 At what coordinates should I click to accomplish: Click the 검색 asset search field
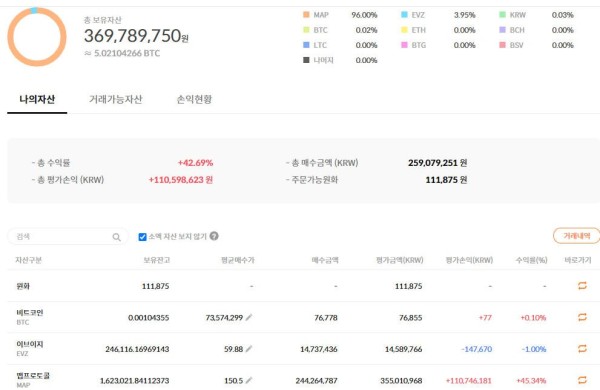pos(68,237)
